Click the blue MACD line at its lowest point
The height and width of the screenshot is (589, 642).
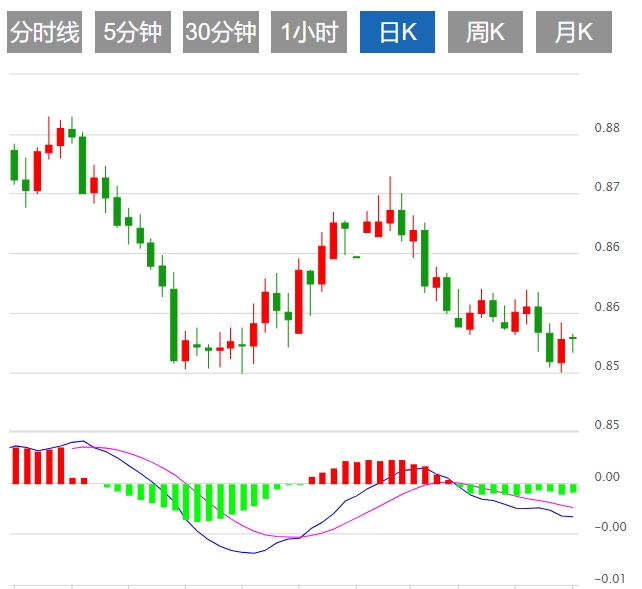point(252,552)
